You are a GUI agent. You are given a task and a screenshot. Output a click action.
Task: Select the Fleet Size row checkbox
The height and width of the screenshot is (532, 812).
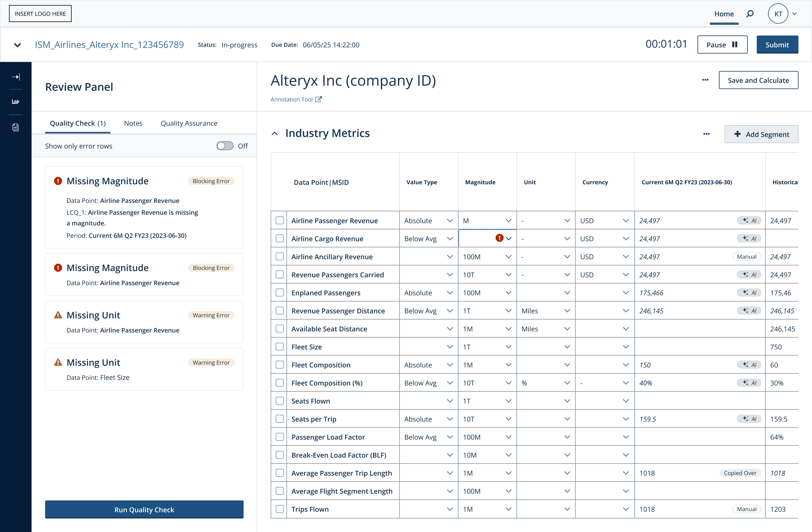pos(279,347)
